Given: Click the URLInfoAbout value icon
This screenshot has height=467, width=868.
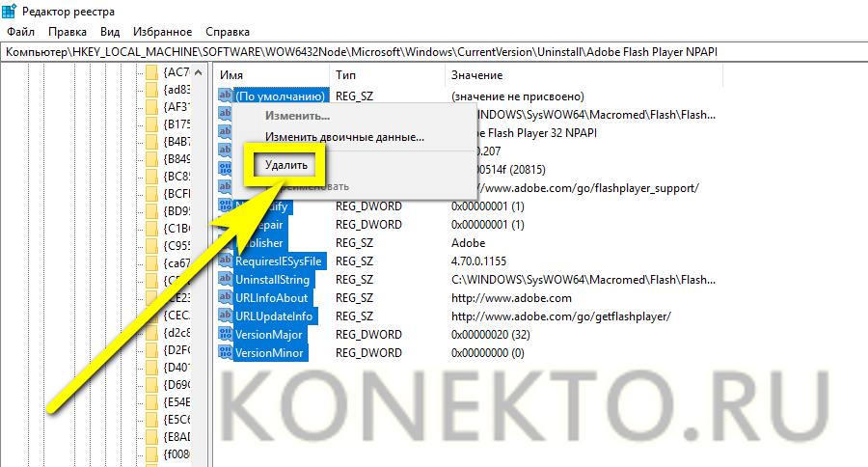Looking at the screenshot, I should pyautogui.click(x=227, y=298).
